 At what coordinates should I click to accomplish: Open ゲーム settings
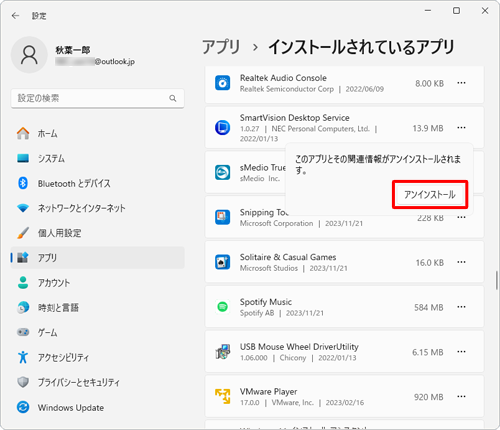[98, 332]
